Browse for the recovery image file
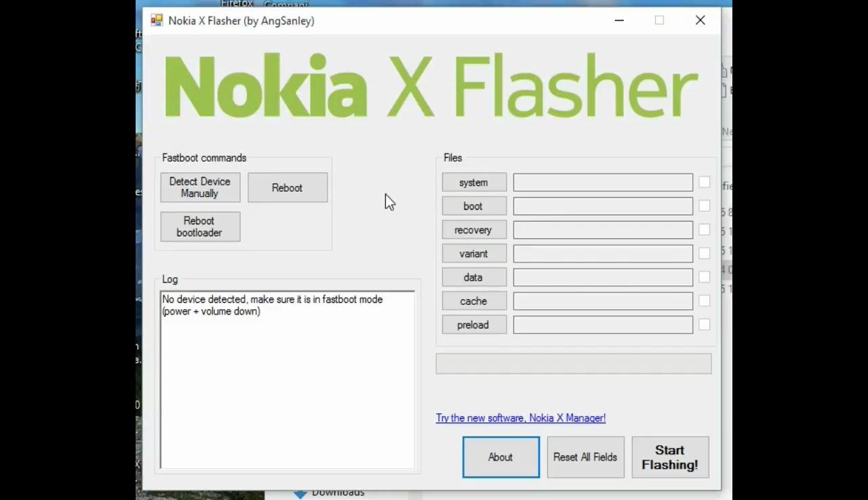 [474, 230]
